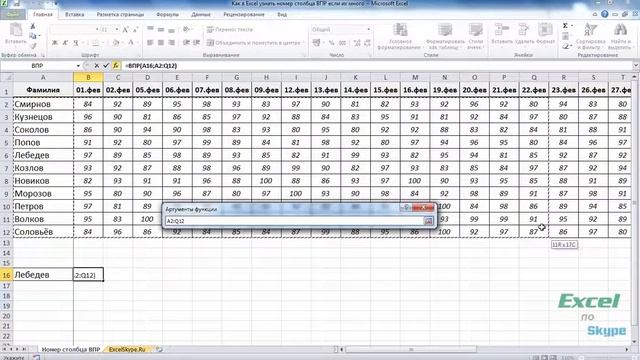Toggle Bold (Ж) formatting

pyautogui.click(x=55, y=42)
